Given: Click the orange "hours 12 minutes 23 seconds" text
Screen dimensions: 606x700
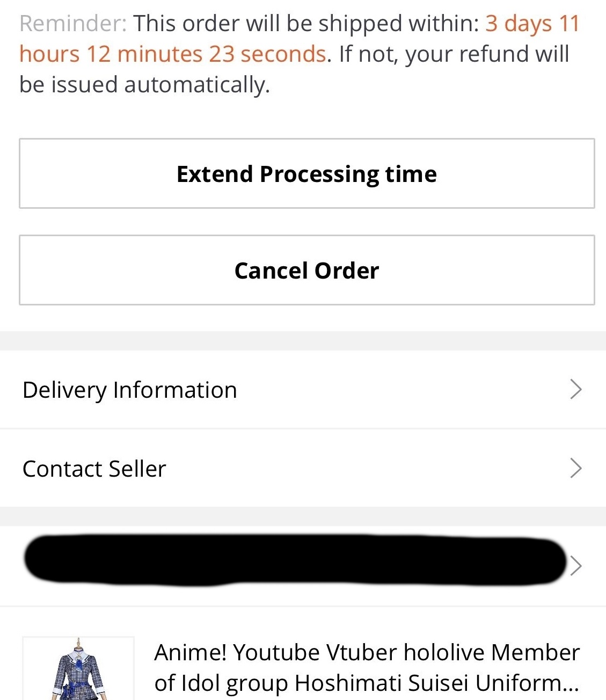Looking at the screenshot, I should (x=172, y=54).
